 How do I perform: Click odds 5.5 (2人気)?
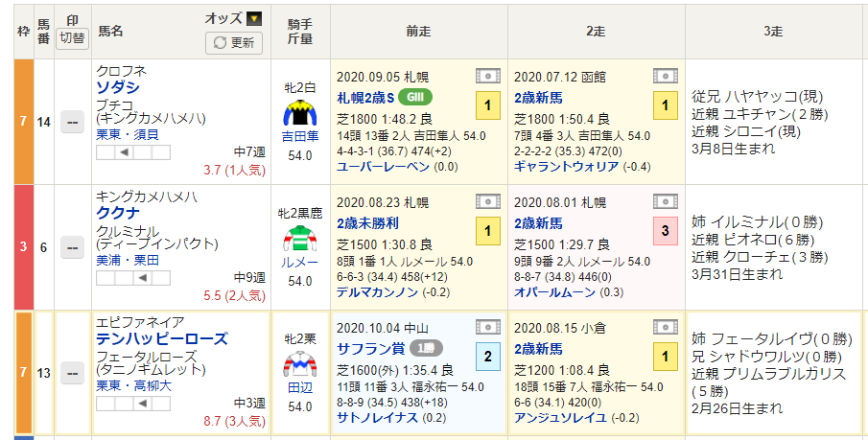pos(234,296)
